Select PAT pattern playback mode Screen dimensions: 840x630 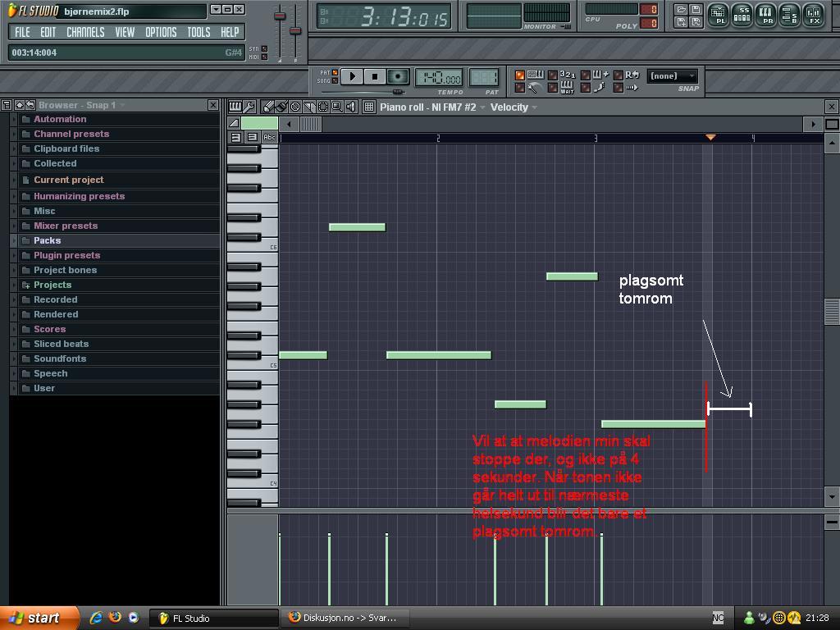click(335, 72)
